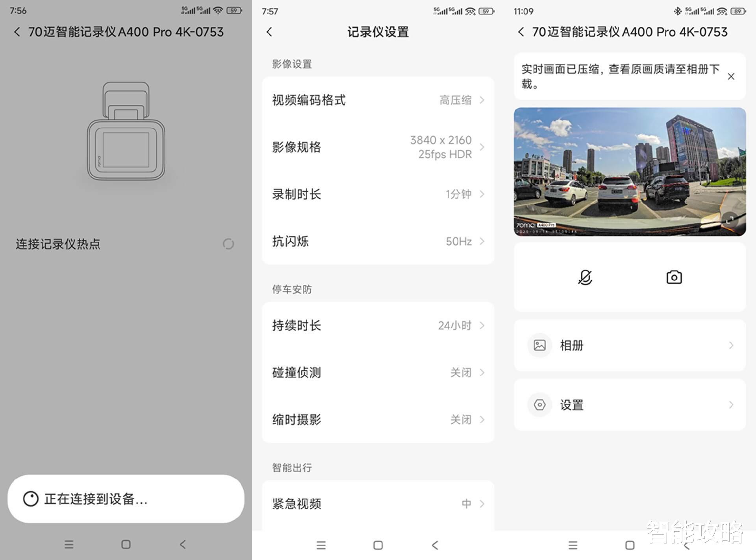This screenshot has height=560, width=756.
Task: Tap back arrow on connecting screen
Action: click(x=17, y=32)
